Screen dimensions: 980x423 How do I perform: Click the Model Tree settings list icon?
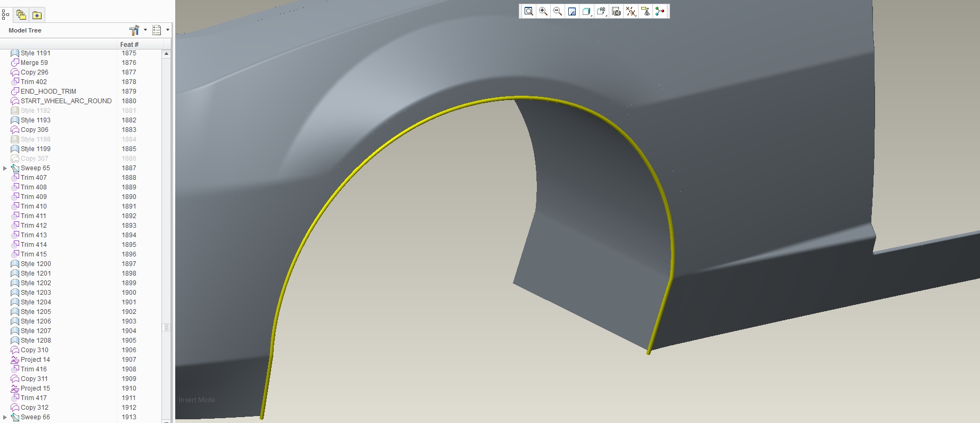[x=157, y=30]
